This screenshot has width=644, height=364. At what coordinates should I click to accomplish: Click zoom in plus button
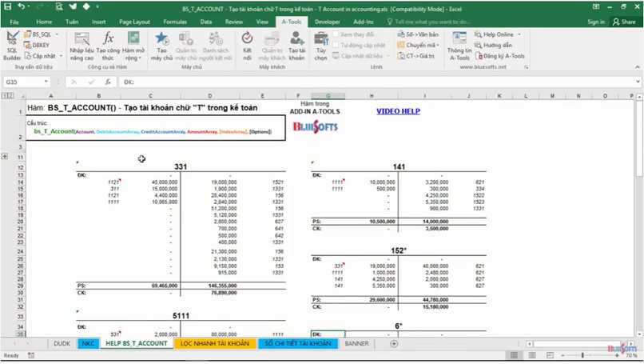tap(617, 355)
